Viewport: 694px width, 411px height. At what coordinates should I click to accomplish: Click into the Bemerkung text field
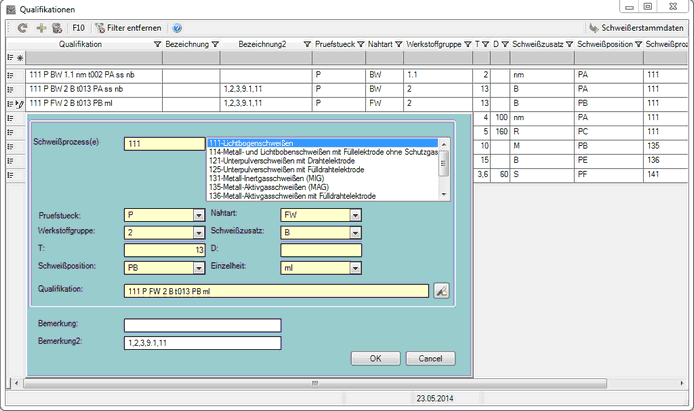[x=202, y=325]
